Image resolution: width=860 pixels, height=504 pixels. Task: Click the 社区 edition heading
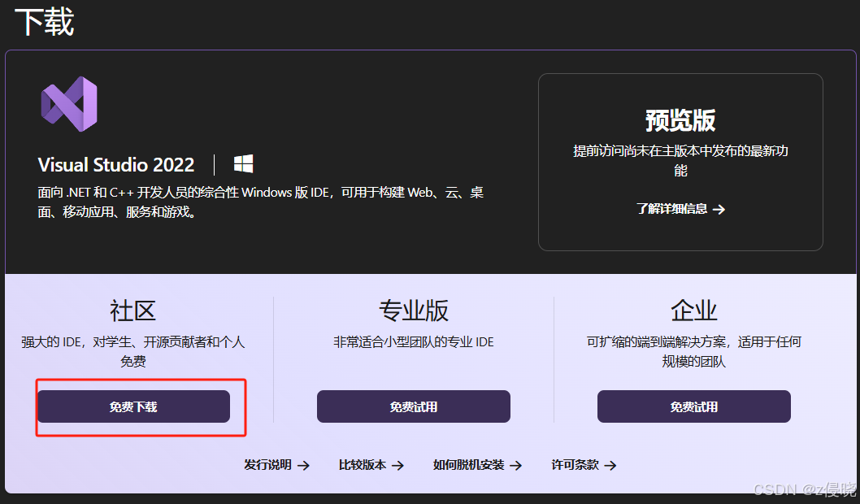[132, 311]
